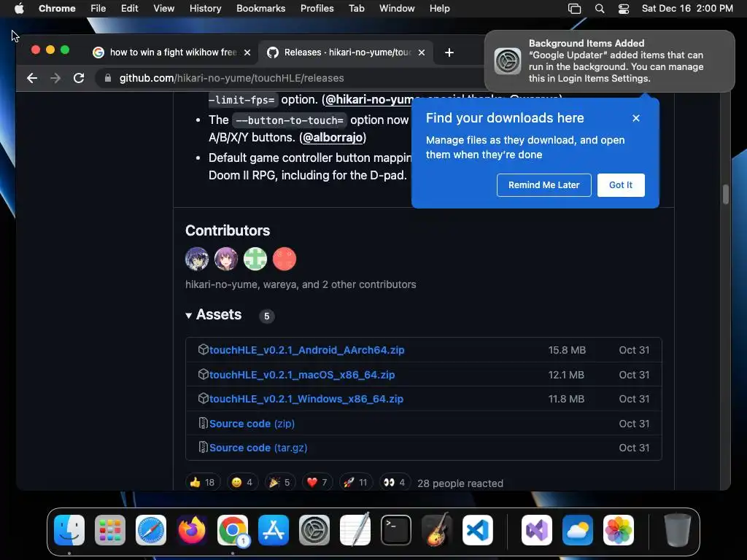Switch to the 'how to win a fight' tab
Image resolution: width=747 pixels, height=560 pixels.
171,52
